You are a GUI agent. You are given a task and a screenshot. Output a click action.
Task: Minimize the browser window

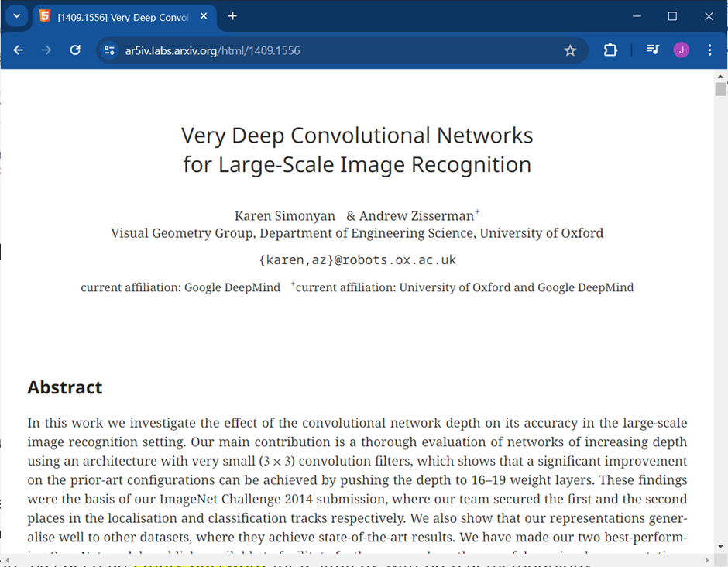(x=637, y=16)
